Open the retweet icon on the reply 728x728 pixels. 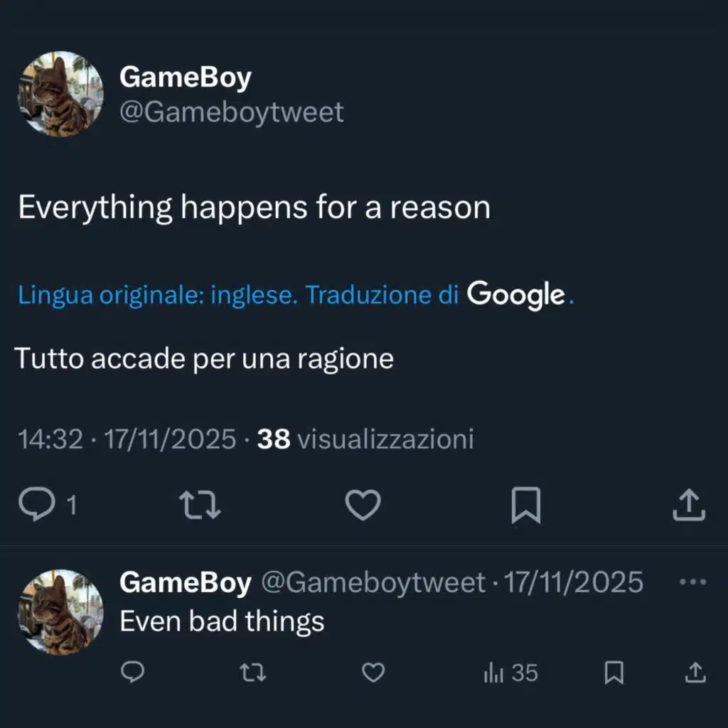tap(253, 671)
